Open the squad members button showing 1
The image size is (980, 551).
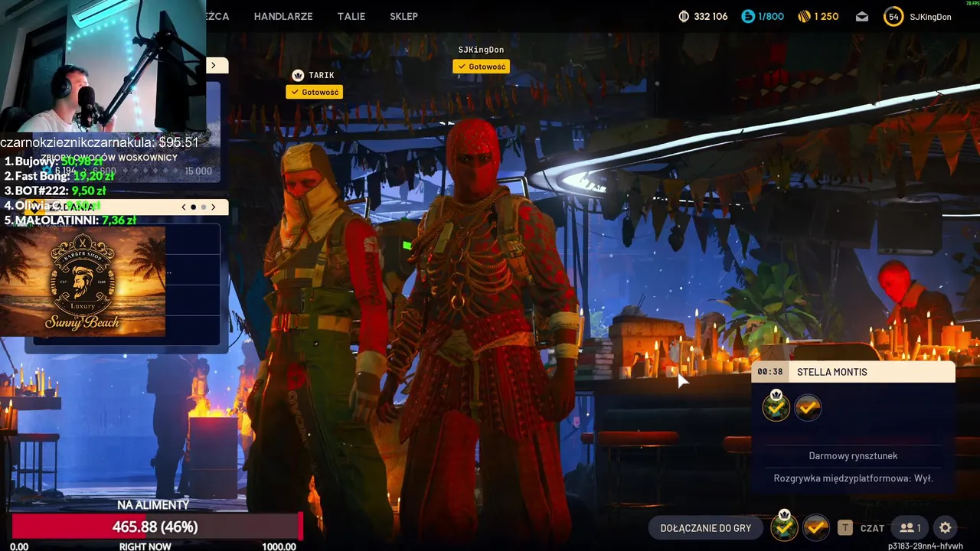[910, 528]
